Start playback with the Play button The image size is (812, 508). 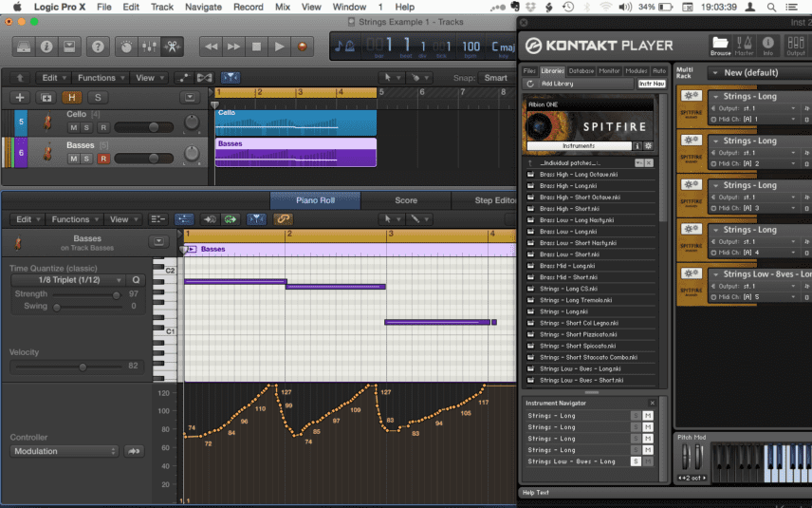(279, 47)
